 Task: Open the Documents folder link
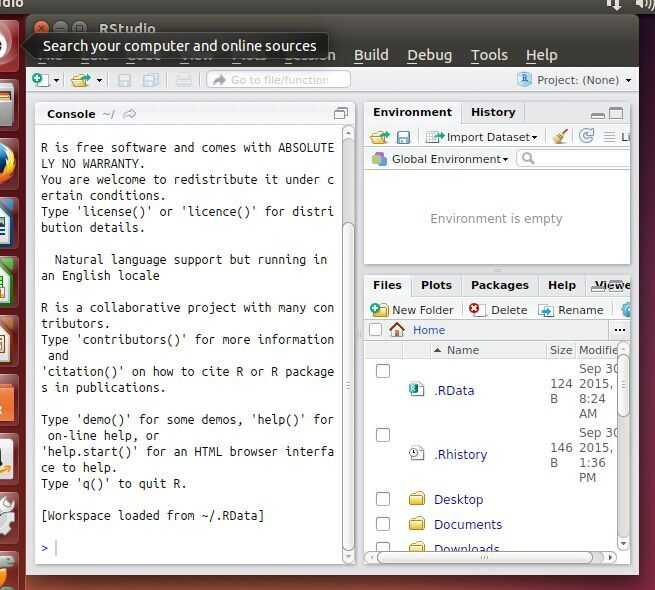468,524
